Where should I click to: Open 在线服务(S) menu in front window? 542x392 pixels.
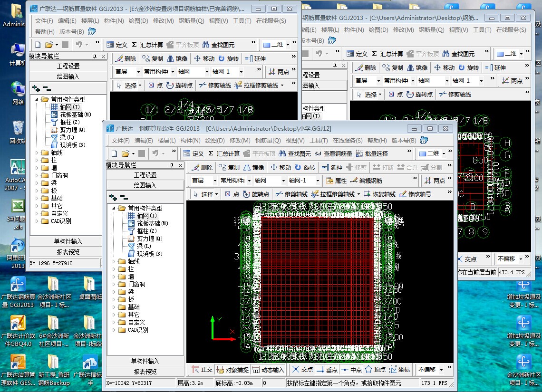pos(348,141)
